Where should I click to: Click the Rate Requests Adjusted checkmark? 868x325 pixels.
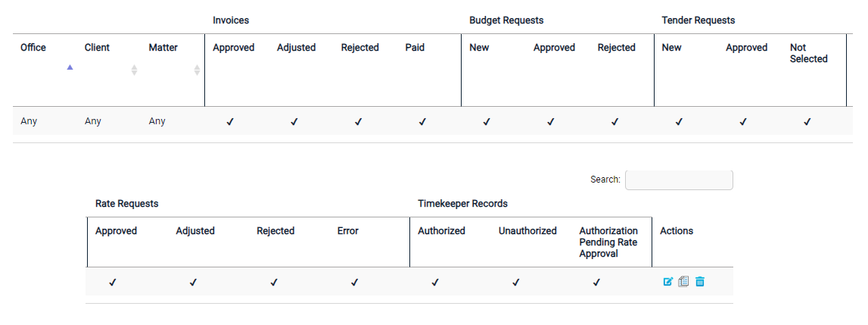pyautogui.click(x=193, y=283)
